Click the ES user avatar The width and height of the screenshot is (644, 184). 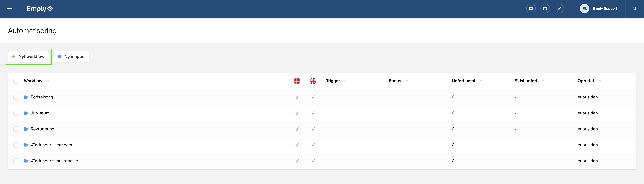click(585, 9)
